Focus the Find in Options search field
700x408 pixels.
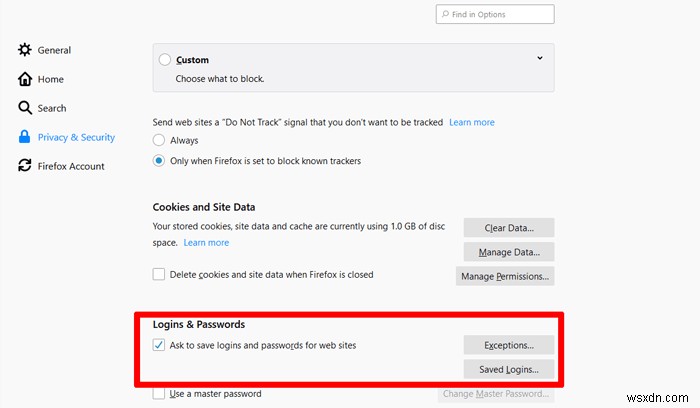click(x=500, y=14)
